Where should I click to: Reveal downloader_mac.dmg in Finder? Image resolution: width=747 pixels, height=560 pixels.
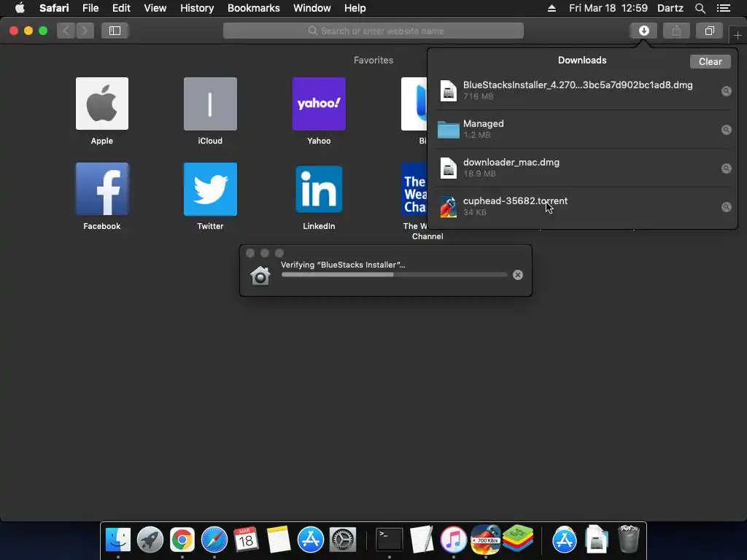pyautogui.click(x=726, y=168)
